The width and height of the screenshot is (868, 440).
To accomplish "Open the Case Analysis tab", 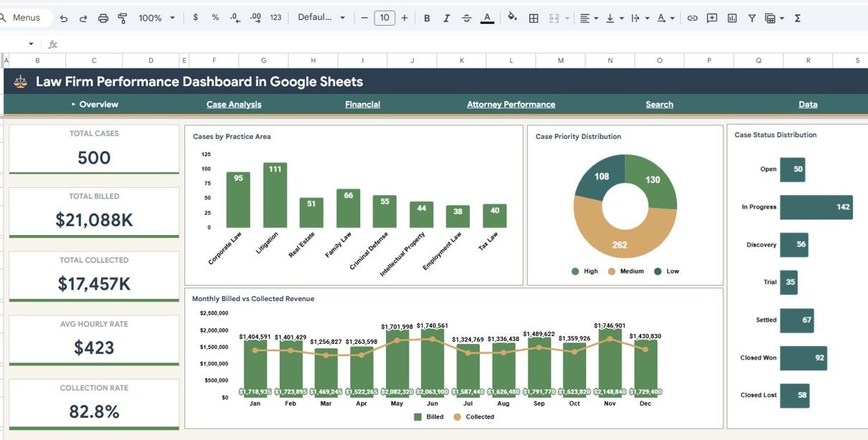I will tap(234, 105).
